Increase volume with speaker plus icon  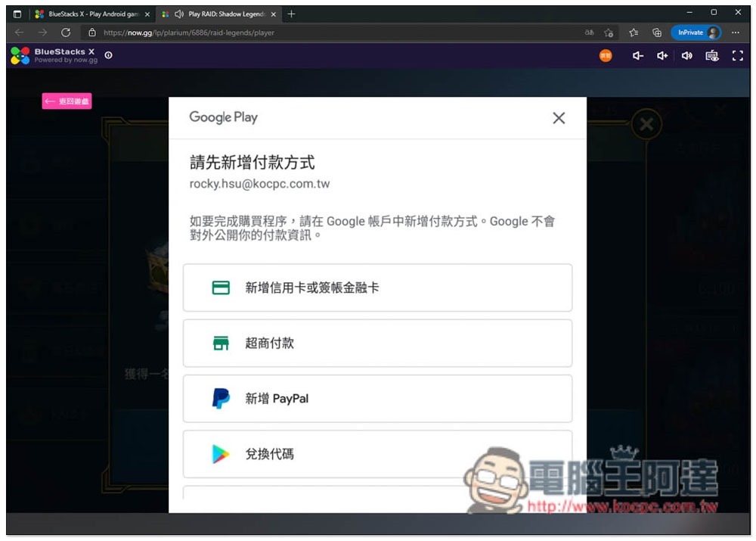tap(662, 56)
